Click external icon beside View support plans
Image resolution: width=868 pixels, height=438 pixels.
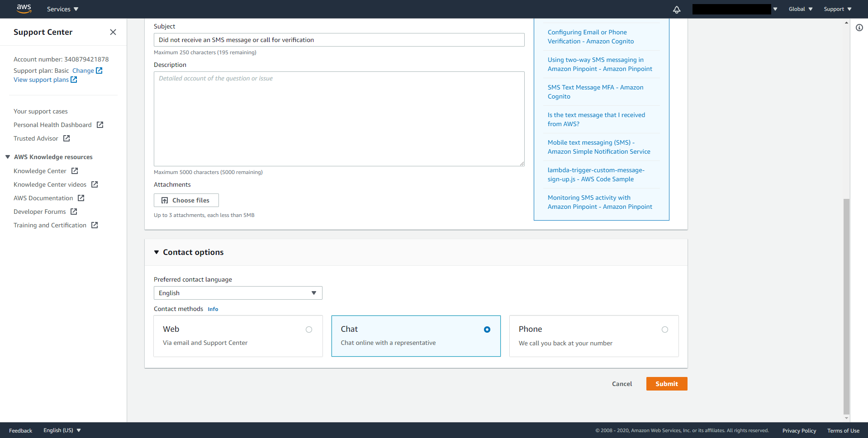pos(74,80)
